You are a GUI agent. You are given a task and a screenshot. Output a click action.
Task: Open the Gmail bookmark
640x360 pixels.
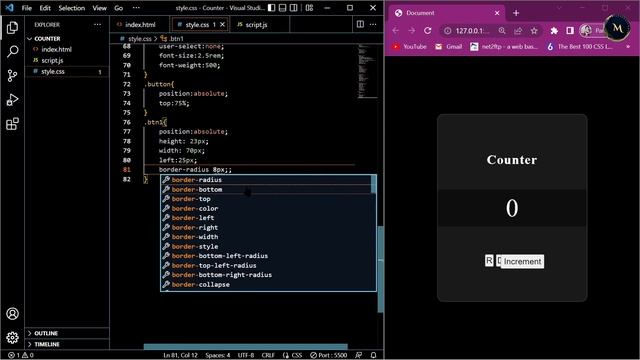449,47
